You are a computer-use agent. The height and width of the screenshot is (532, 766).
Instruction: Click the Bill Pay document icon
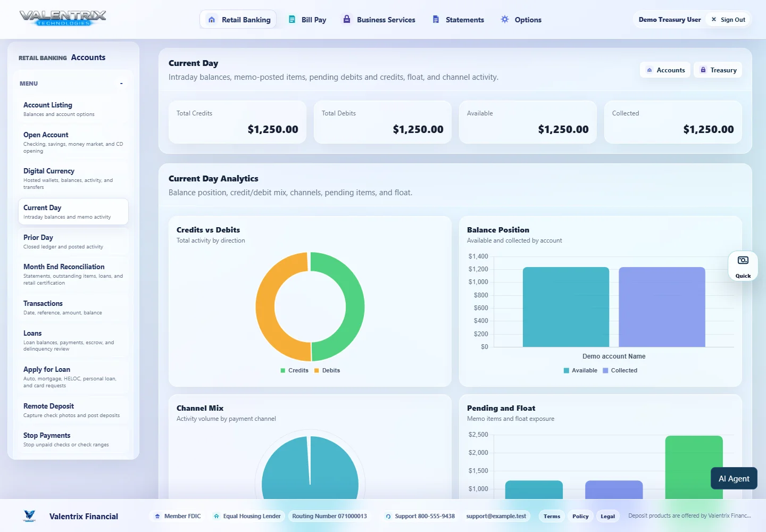[292, 20]
